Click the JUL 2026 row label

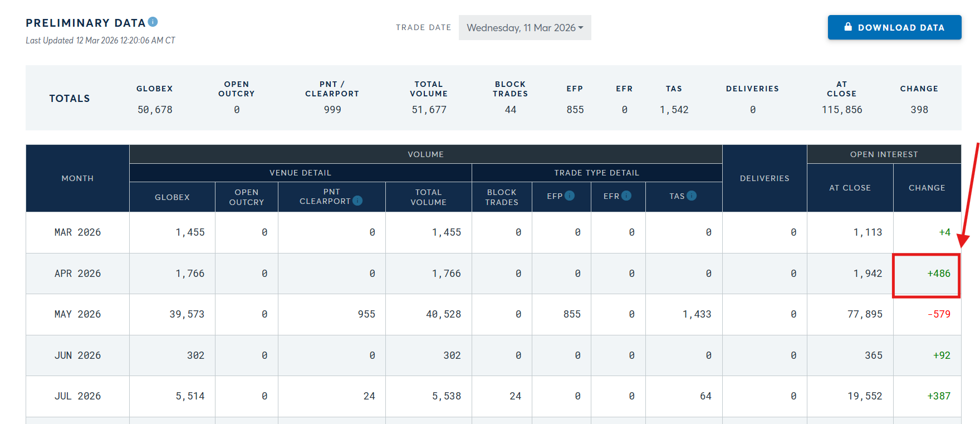(x=77, y=396)
